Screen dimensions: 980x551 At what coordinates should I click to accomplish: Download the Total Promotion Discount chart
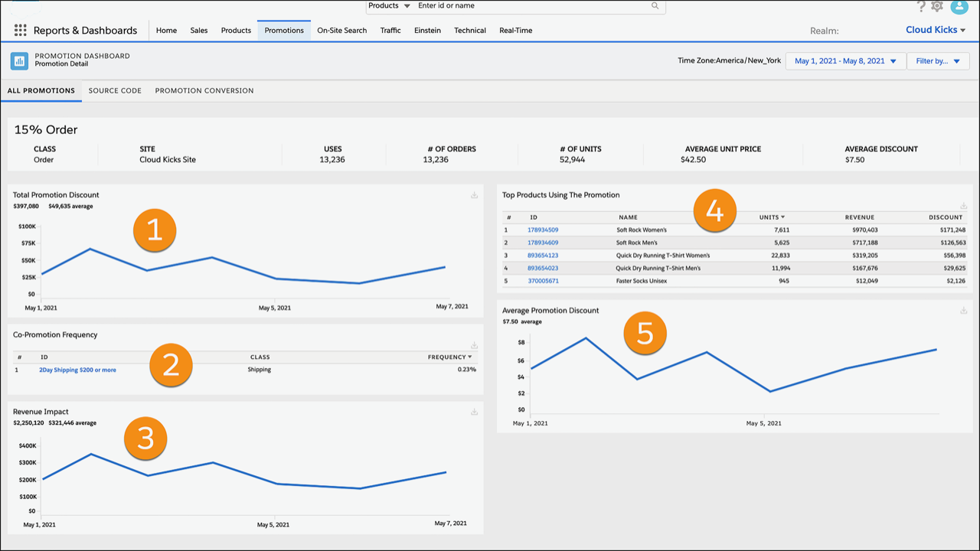pos(474,194)
